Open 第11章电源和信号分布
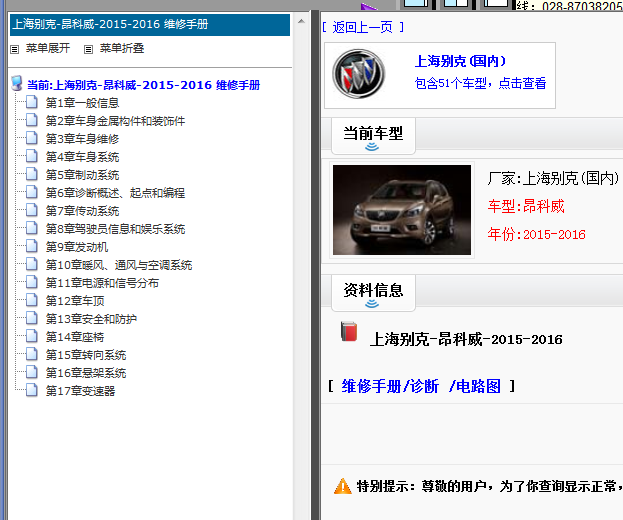The image size is (623, 520). click(x=102, y=283)
